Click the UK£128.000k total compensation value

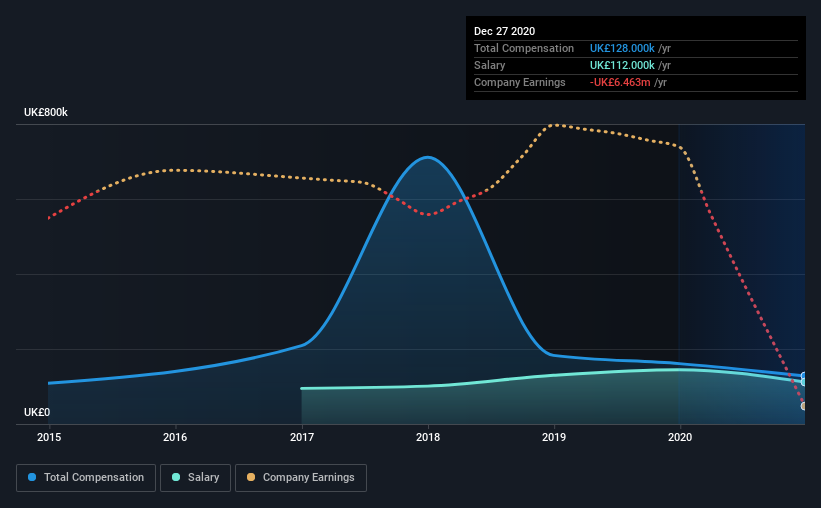tap(622, 48)
